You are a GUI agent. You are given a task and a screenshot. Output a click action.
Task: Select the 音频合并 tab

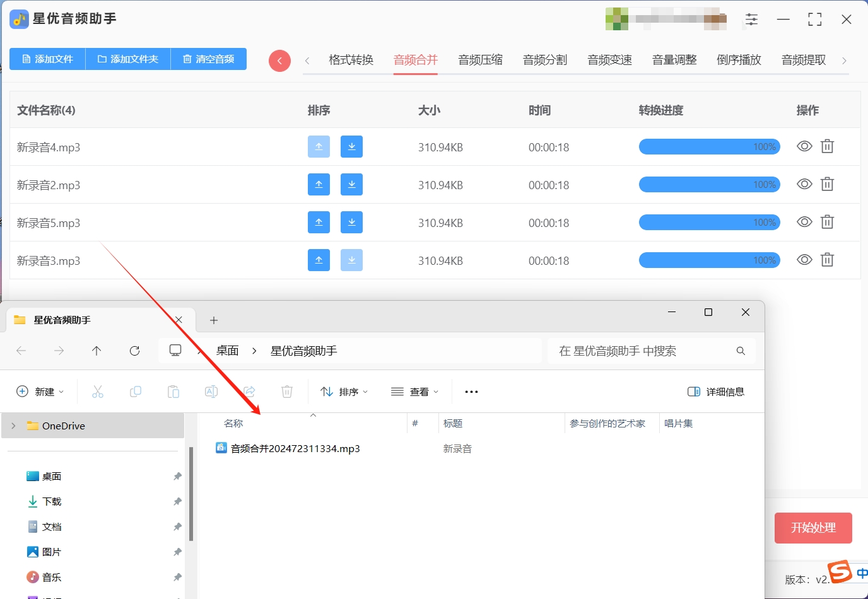(416, 60)
